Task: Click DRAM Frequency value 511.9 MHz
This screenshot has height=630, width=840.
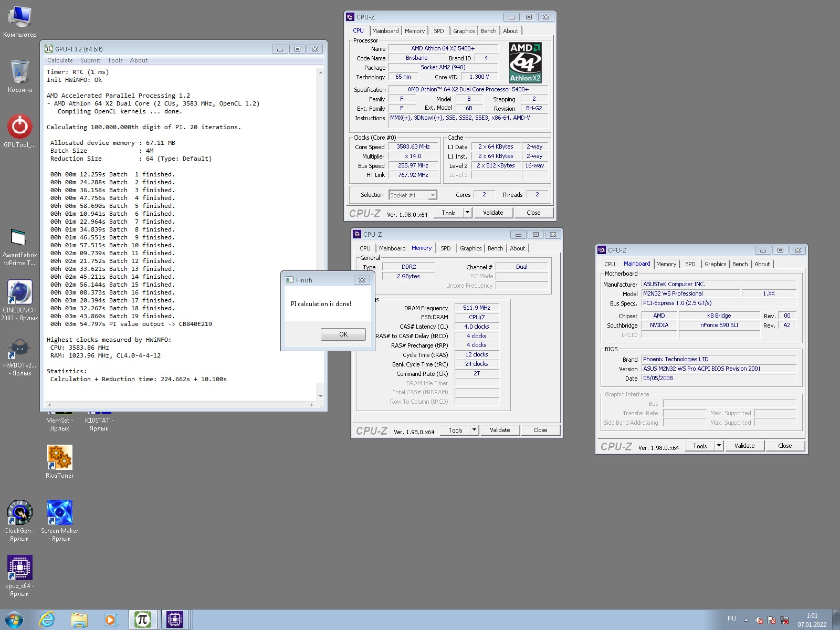Action: coord(477,308)
